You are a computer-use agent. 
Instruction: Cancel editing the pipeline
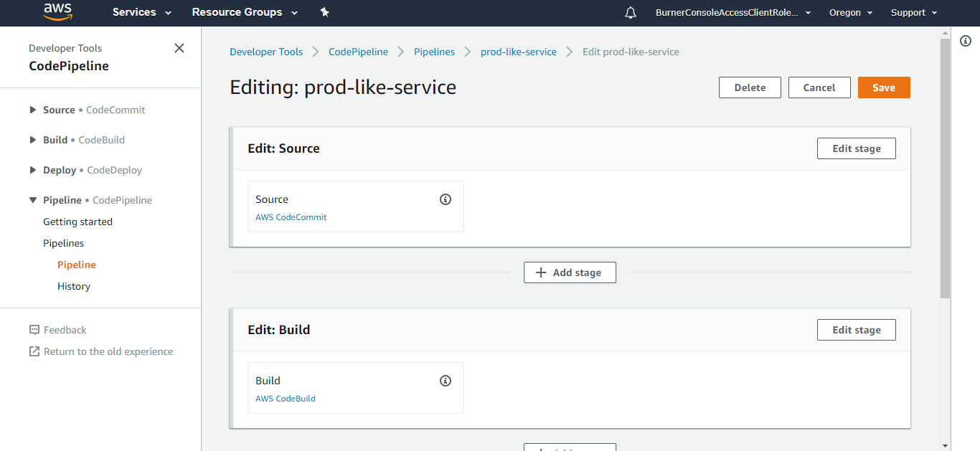(819, 87)
